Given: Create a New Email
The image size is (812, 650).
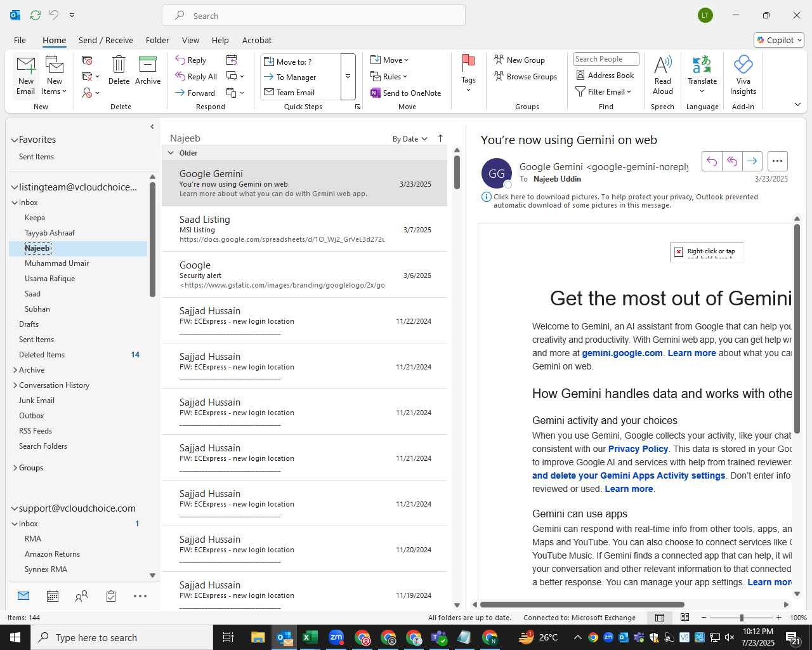Looking at the screenshot, I should pyautogui.click(x=25, y=76).
